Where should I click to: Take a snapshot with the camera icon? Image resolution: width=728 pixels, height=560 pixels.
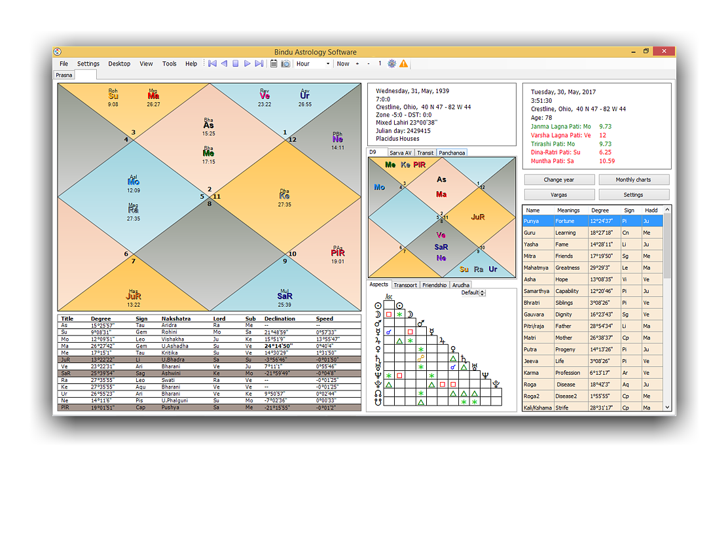click(285, 63)
